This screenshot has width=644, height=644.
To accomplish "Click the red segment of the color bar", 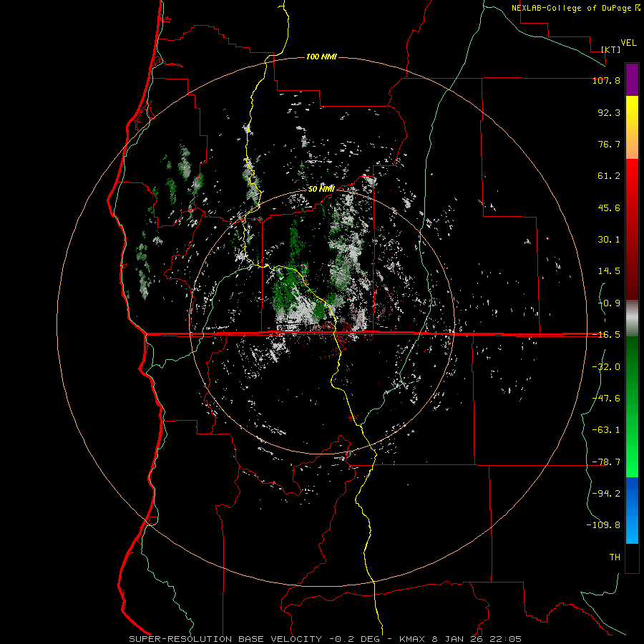I will pos(632,229).
